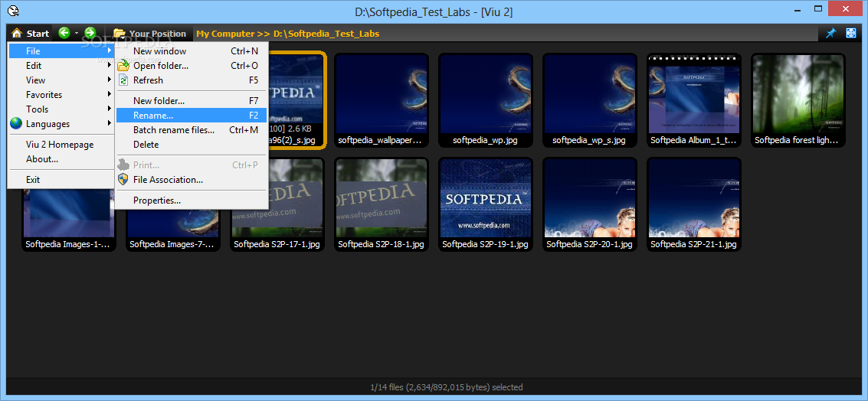Viewport: 868px width, 401px height.
Task: Select thumbnail softpedia_wp.jpg
Action: coord(485,101)
